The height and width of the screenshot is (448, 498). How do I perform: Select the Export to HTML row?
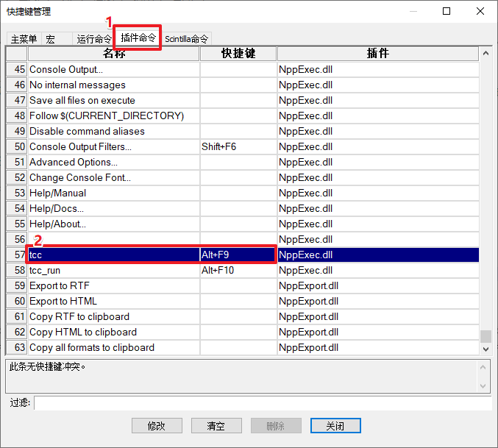pos(243,302)
